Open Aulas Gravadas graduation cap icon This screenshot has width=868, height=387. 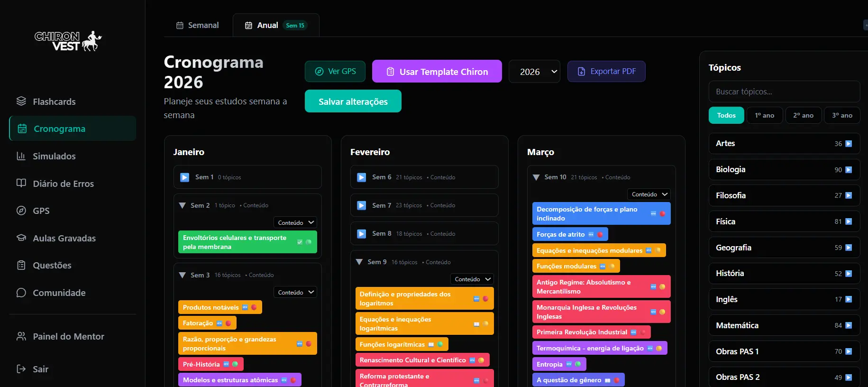coord(21,238)
